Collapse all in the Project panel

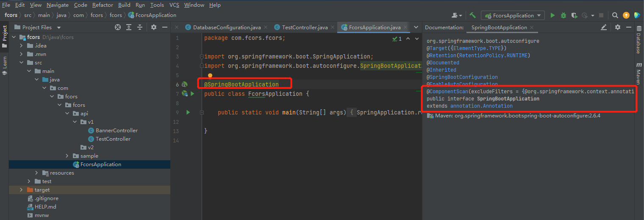point(140,27)
